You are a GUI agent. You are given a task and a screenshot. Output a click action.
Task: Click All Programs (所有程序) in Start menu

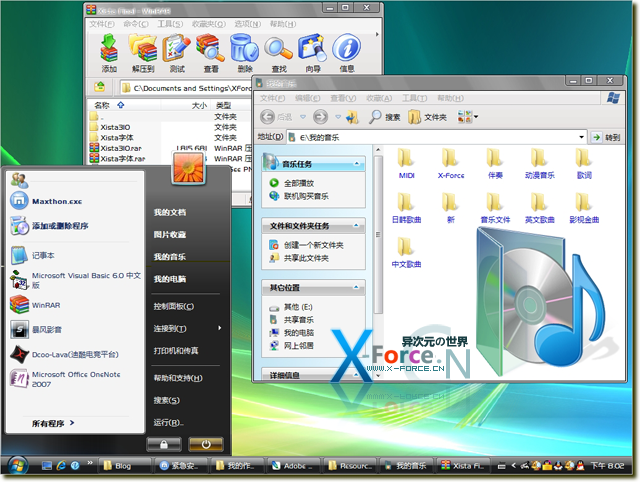pos(53,423)
